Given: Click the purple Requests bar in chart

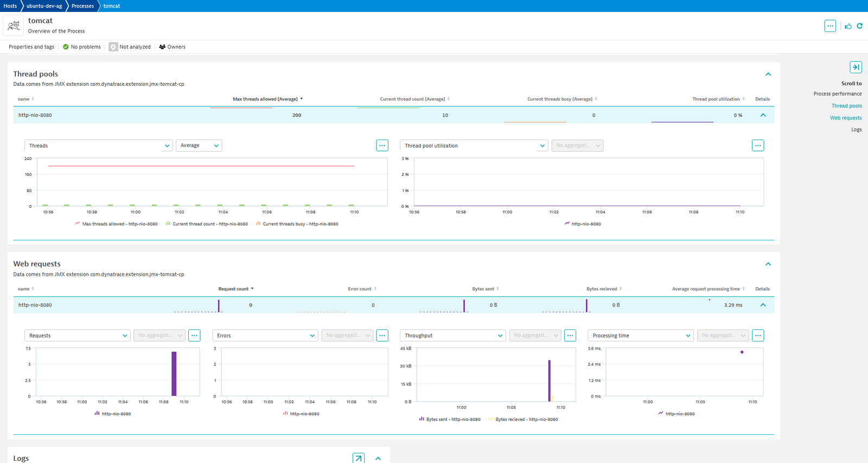Looking at the screenshot, I should tap(174, 374).
